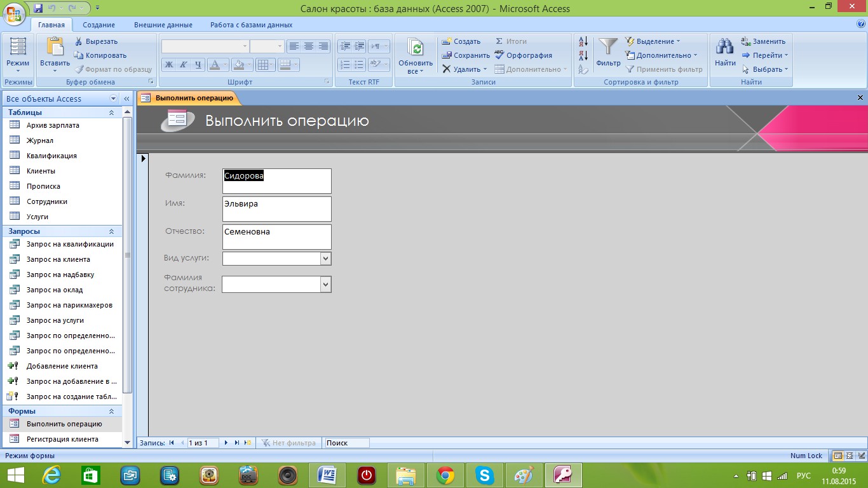Open Дополнительно filter options dropdown
868x488 pixels.
pos(661,55)
